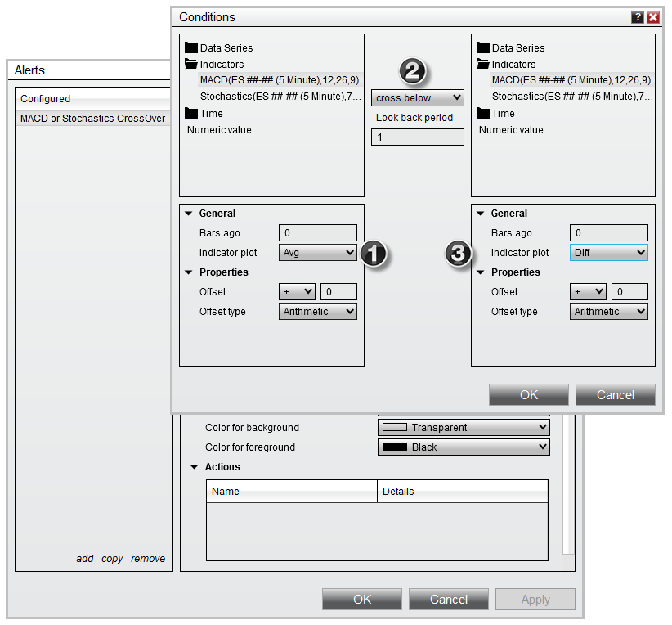Image resolution: width=672 pixels, height=625 pixels.
Task: Click the Look back period field
Action: [x=418, y=137]
